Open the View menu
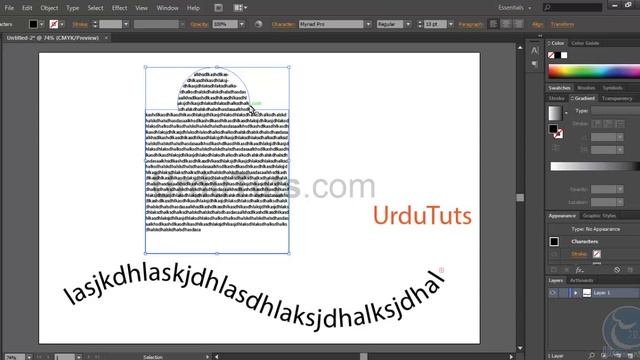 141,8
